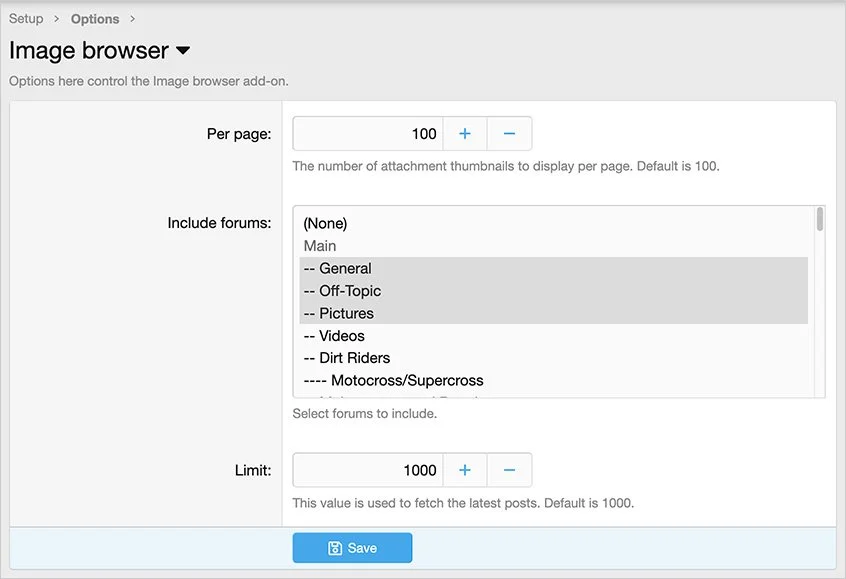Click the Save button
The width and height of the screenshot is (846, 579).
pyautogui.click(x=352, y=548)
